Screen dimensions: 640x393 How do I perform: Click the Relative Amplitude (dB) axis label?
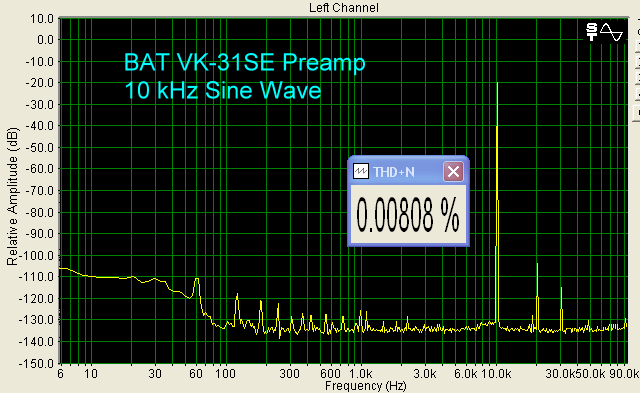[12, 197]
